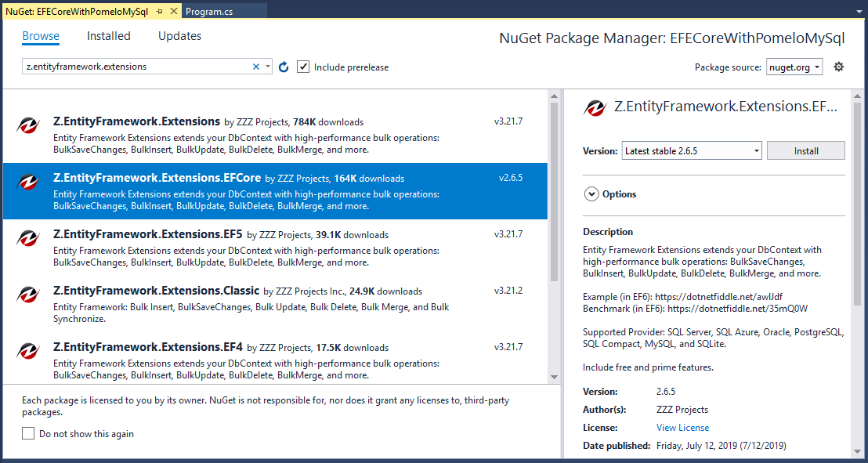Pin the NuGet document tab
Screen dimensions: 868x463
159,12
